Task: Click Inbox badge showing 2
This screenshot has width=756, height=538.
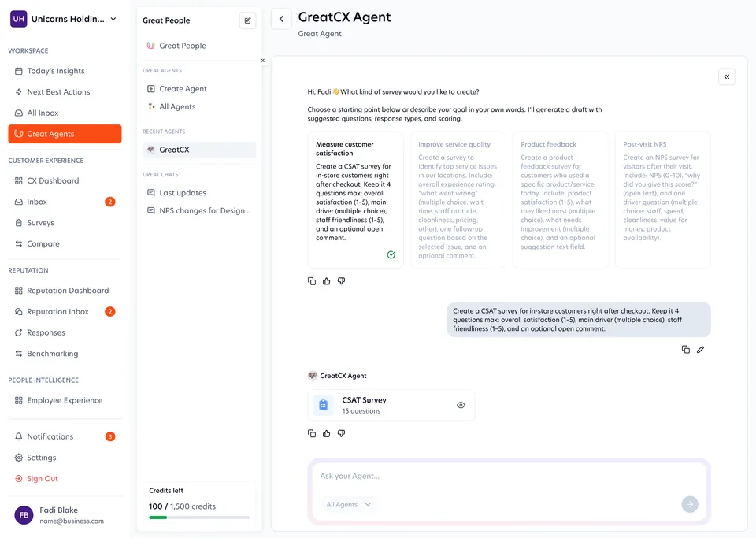Action: 110,202
